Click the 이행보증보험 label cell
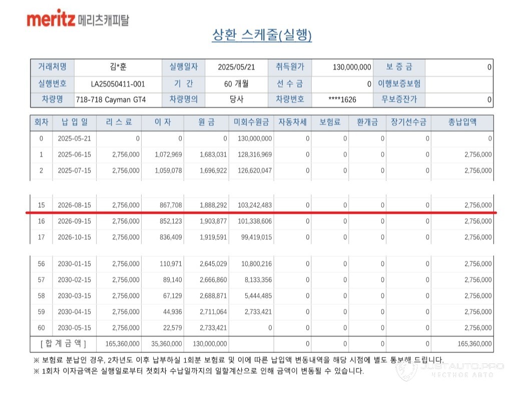 [x=399, y=84]
